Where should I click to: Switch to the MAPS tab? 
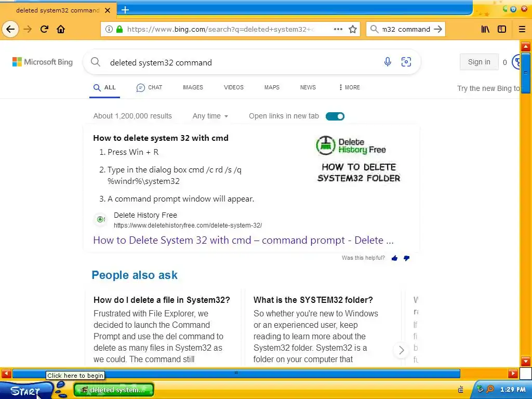coord(272,87)
